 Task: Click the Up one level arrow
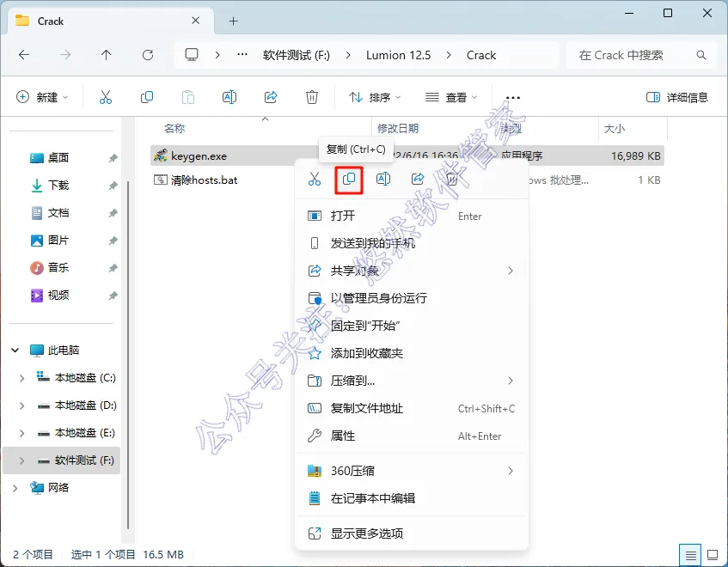(107, 55)
